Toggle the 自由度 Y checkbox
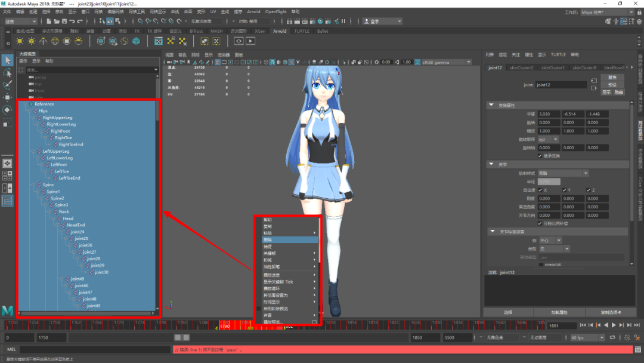This screenshot has height=363, width=644. click(564, 190)
